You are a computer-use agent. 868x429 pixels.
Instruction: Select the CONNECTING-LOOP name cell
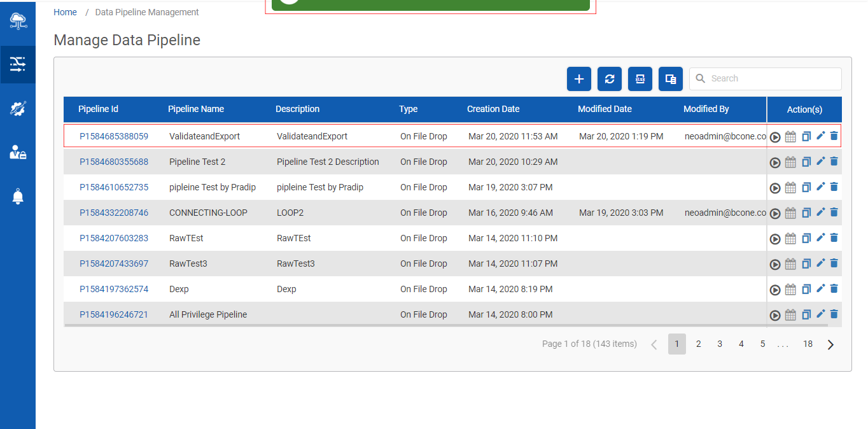[x=208, y=213]
